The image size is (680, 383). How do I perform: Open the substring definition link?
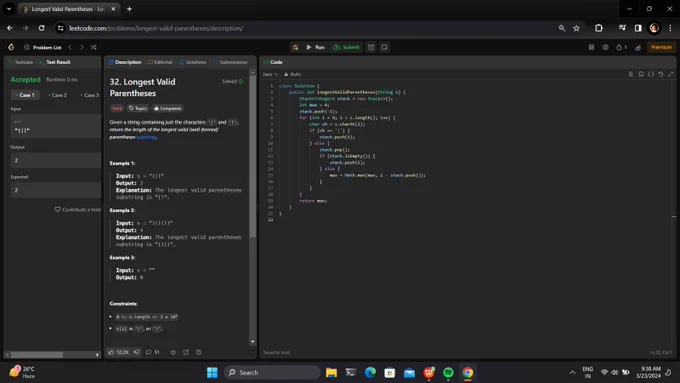point(146,137)
